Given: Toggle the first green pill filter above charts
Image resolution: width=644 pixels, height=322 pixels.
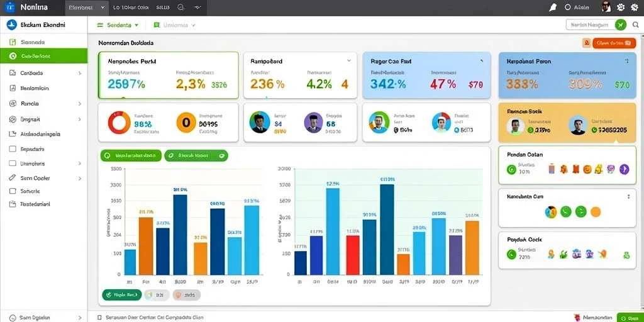Looking at the screenshot, I should point(131,156).
